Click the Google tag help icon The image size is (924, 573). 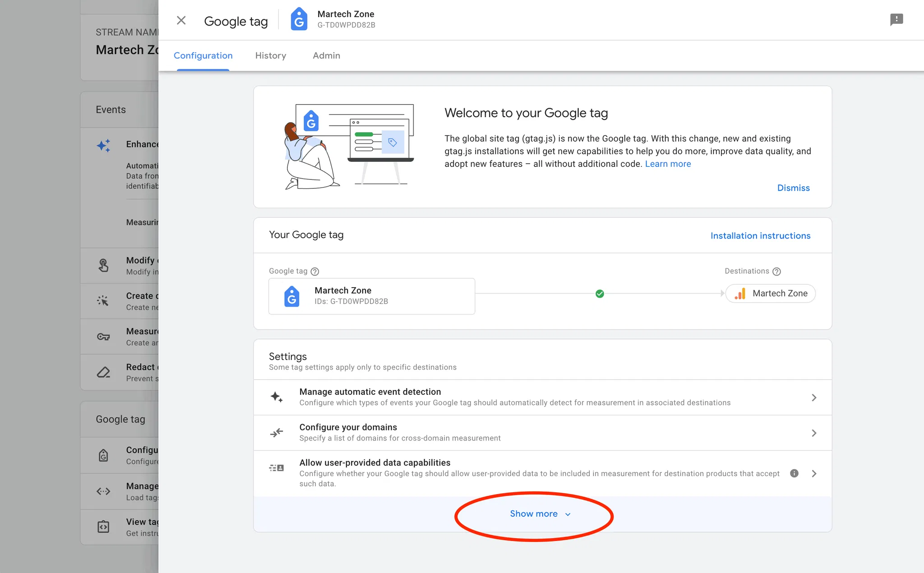pyautogui.click(x=315, y=271)
